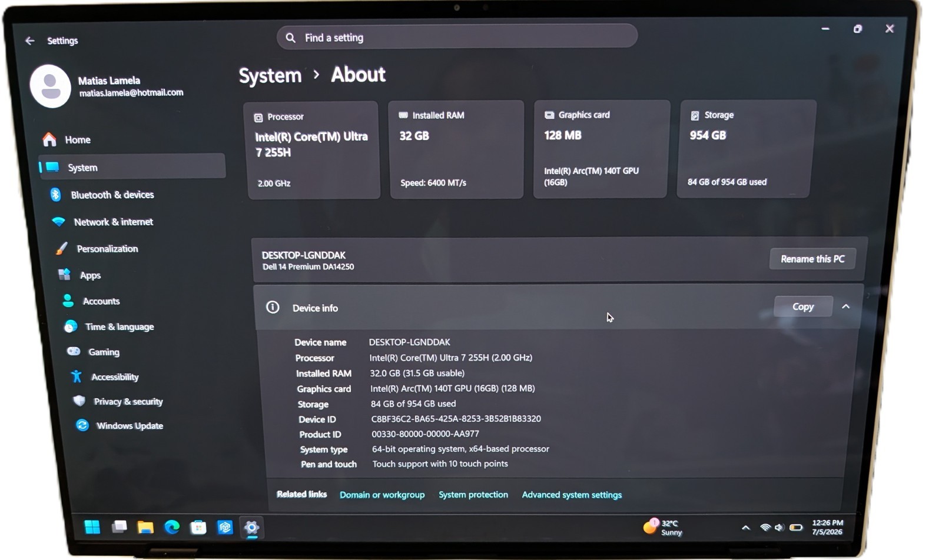Click the Installed RAM info card
This screenshot has height=560, width=942.
pos(456,149)
